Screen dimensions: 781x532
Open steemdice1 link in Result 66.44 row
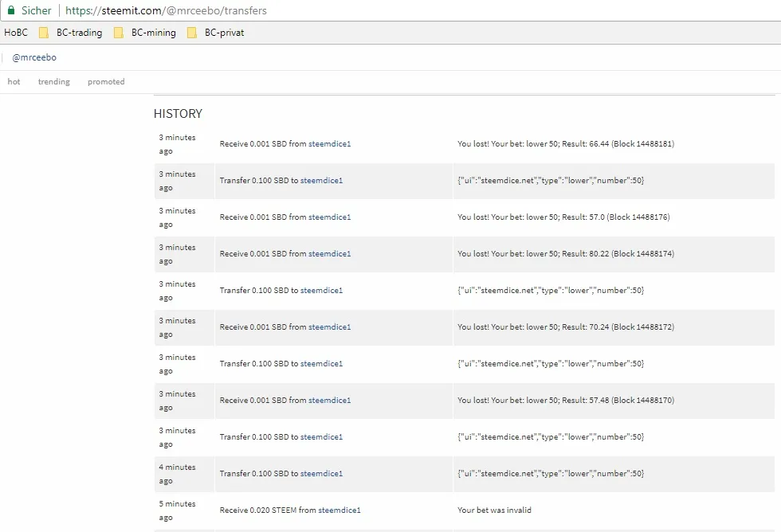(x=329, y=144)
